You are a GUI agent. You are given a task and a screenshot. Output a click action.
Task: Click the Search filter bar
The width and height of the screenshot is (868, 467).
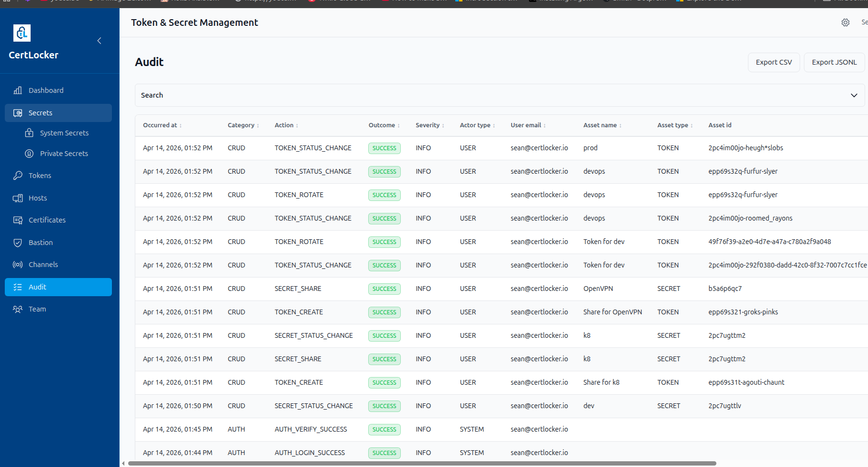point(500,95)
